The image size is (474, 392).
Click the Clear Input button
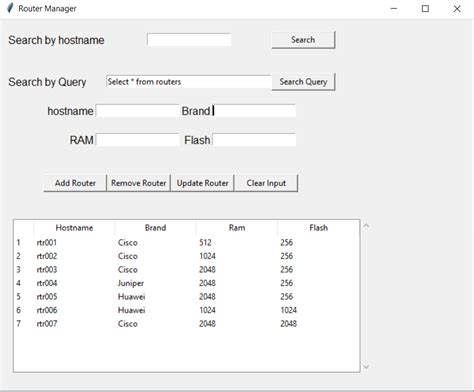pyautogui.click(x=266, y=183)
